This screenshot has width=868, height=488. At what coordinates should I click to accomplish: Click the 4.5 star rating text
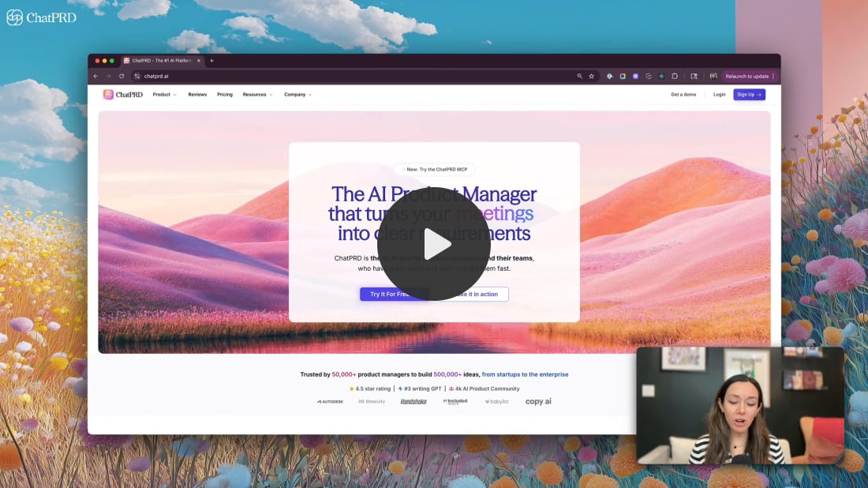click(x=370, y=389)
